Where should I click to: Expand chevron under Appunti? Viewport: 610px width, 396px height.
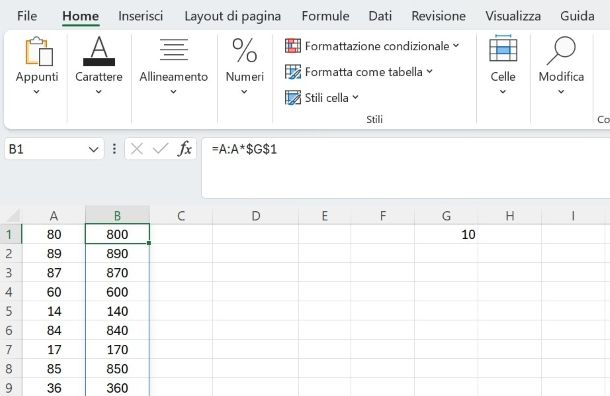pyautogui.click(x=37, y=92)
